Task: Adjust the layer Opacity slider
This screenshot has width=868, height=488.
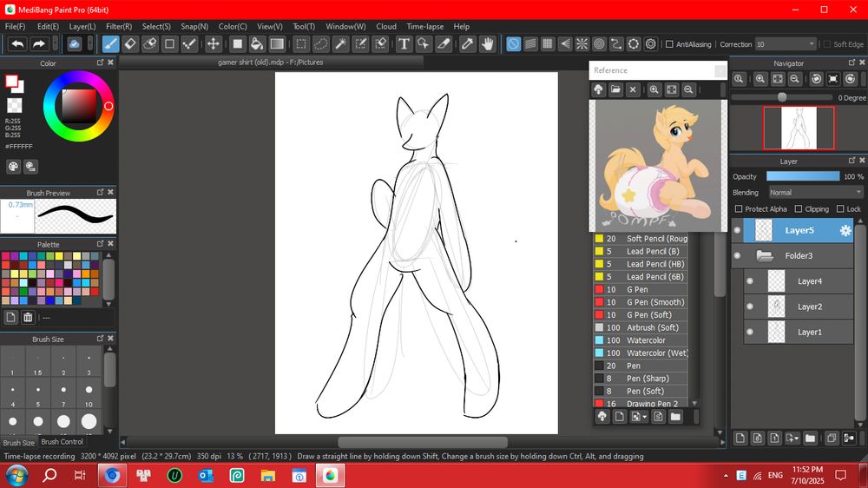Action: click(803, 176)
